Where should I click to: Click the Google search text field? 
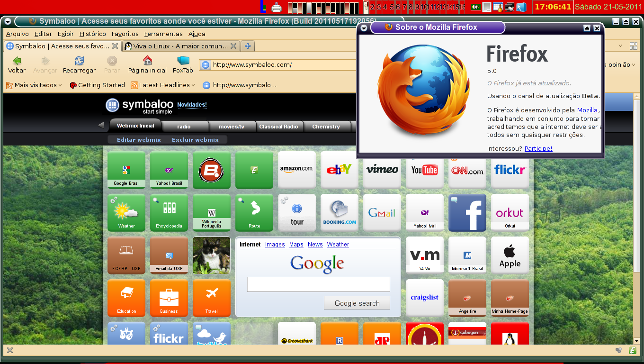point(319,284)
